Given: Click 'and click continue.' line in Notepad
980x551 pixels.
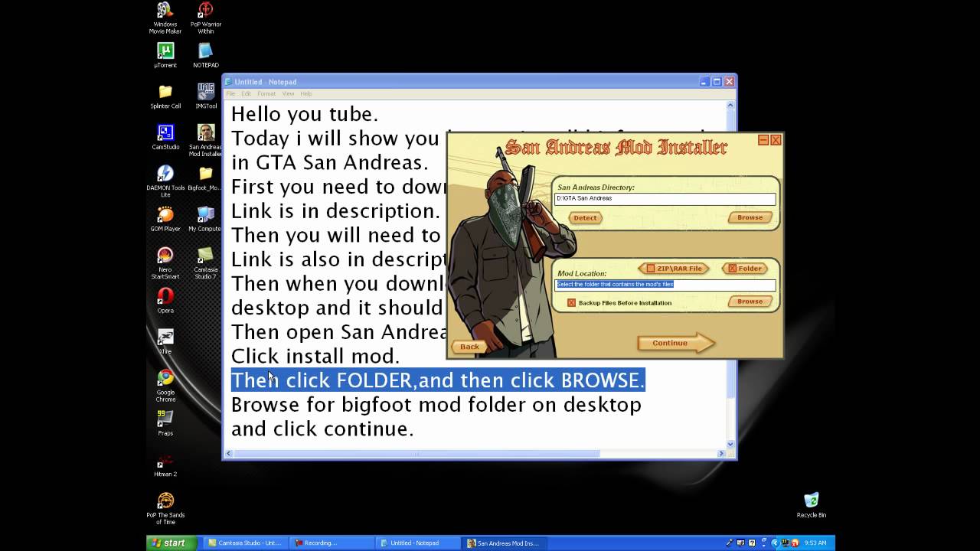Looking at the screenshot, I should pos(322,429).
